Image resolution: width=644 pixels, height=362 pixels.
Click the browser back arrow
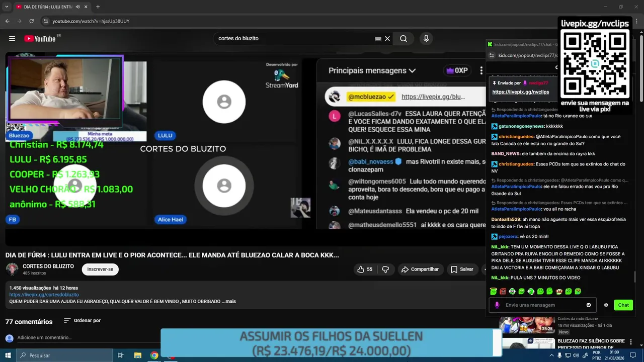[x=8, y=21]
